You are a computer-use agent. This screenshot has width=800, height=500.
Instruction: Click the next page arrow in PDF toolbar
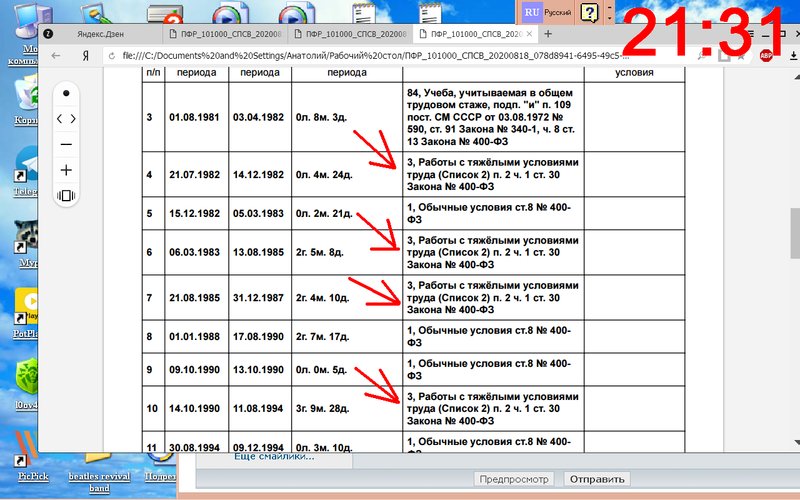[73, 118]
